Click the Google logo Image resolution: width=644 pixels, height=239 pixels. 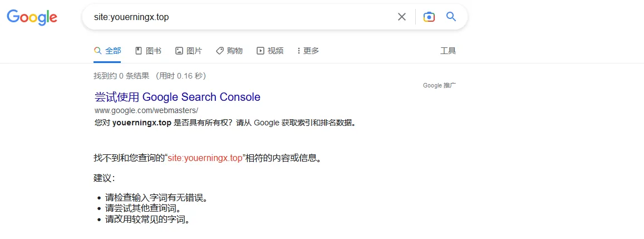pyautogui.click(x=32, y=17)
